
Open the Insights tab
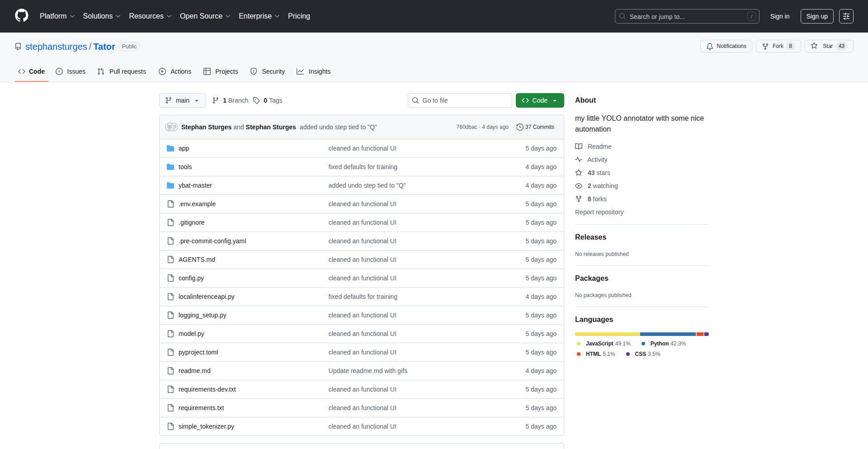tap(314, 71)
